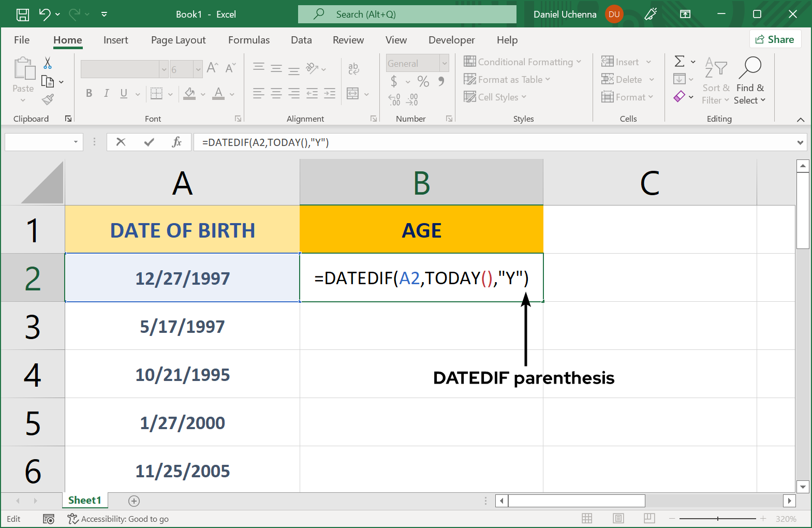Click the Undo arrow icon
Image resolution: width=812 pixels, height=528 pixels.
(x=45, y=14)
